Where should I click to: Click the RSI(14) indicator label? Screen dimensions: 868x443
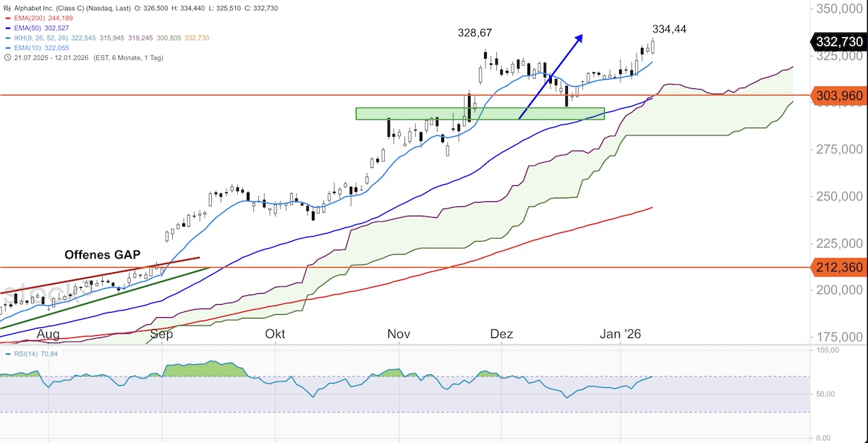26,355
